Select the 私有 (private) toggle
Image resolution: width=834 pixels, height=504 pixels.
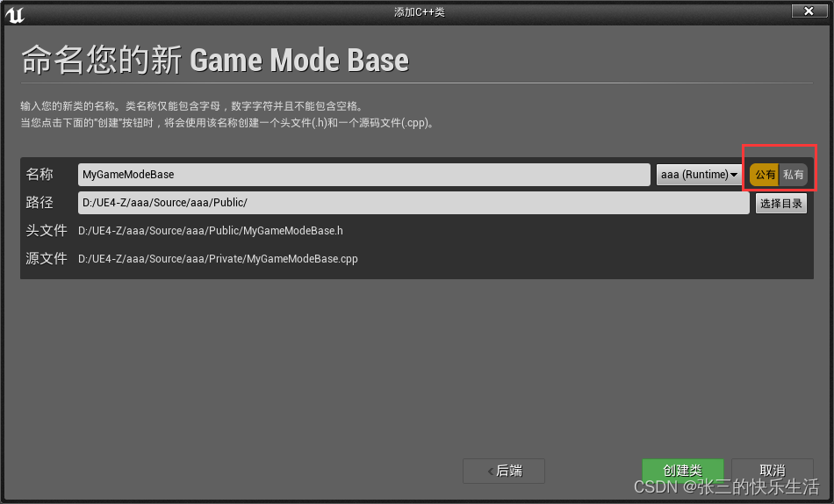click(793, 175)
